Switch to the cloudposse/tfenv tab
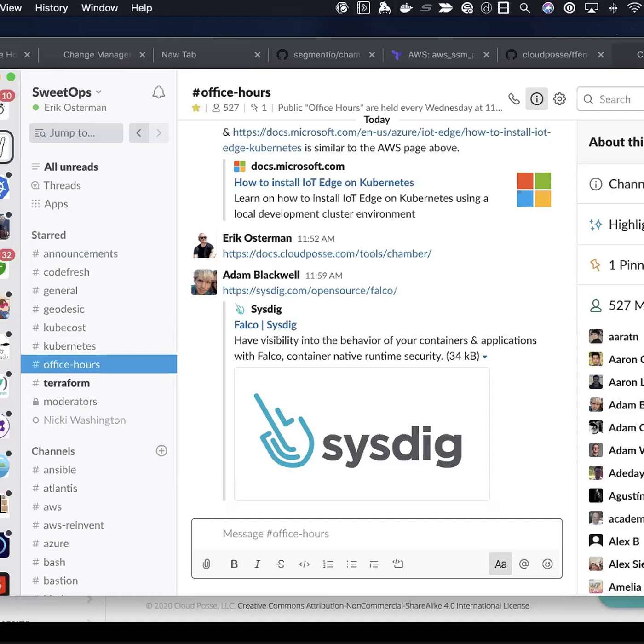The width and height of the screenshot is (644, 644). point(554,55)
